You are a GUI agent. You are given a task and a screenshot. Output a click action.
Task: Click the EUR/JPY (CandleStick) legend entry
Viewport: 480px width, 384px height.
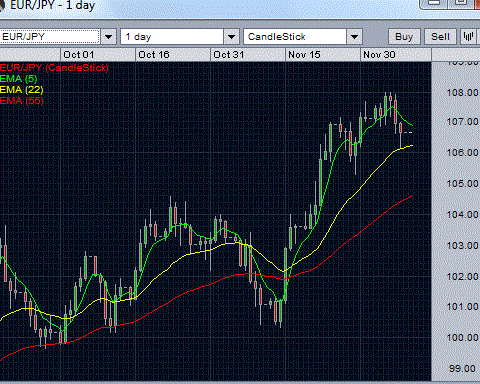click(x=54, y=68)
